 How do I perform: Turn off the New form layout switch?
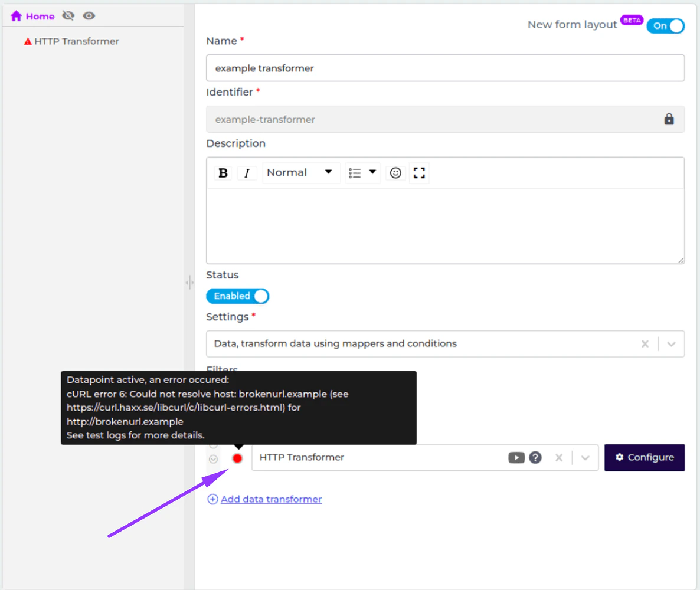click(665, 25)
